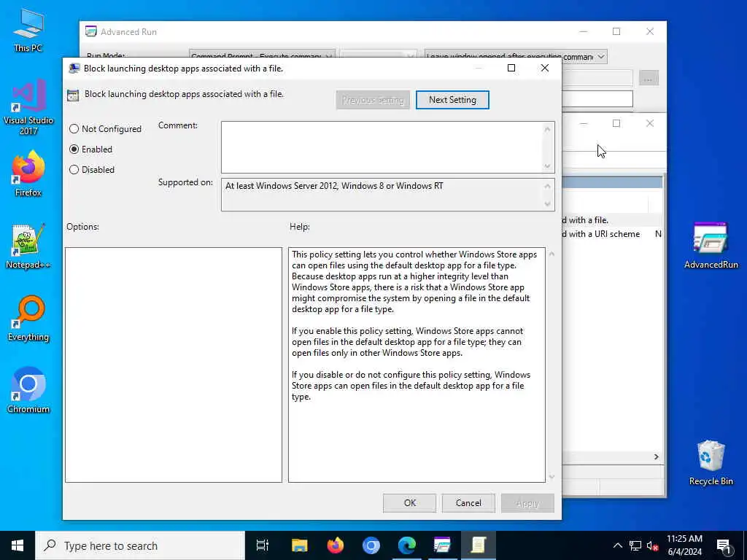Open the clock showing 11:25 AM

[684, 545]
